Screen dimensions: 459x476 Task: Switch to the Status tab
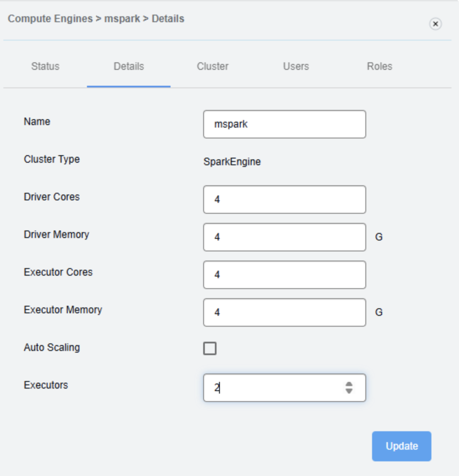click(45, 67)
